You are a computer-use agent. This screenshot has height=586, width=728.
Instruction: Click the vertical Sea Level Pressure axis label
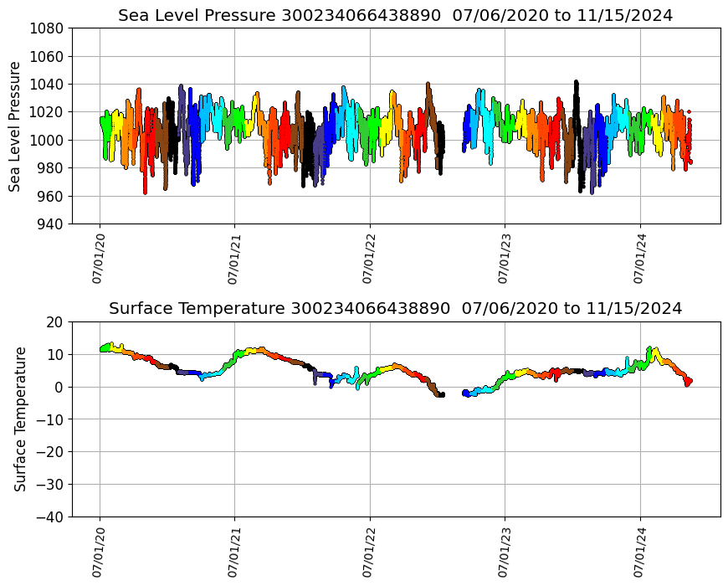pos(15,126)
